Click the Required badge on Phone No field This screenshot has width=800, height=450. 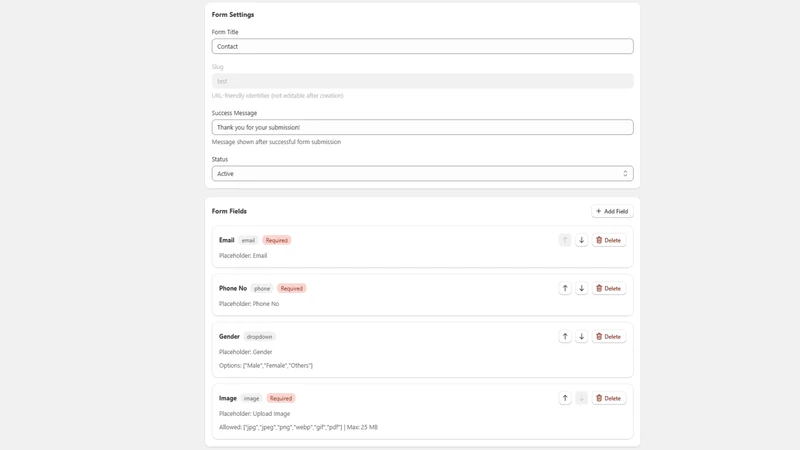coord(291,288)
